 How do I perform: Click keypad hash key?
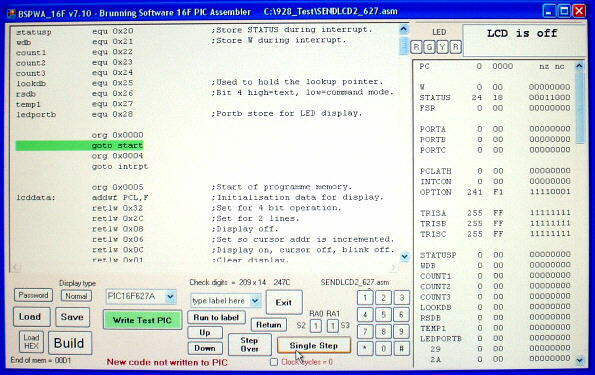(x=401, y=348)
